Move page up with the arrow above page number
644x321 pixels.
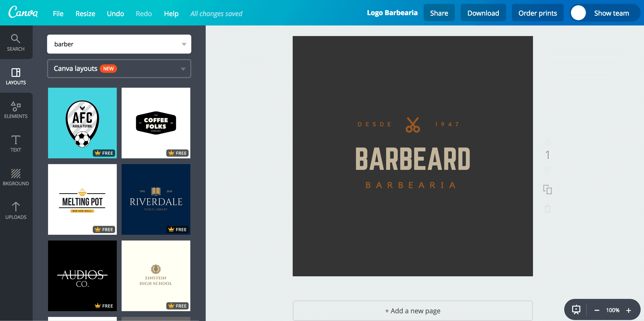[547, 142]
